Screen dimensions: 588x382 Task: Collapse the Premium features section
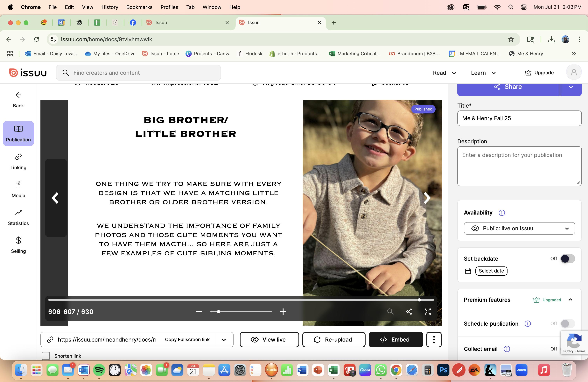coord(570,300)
